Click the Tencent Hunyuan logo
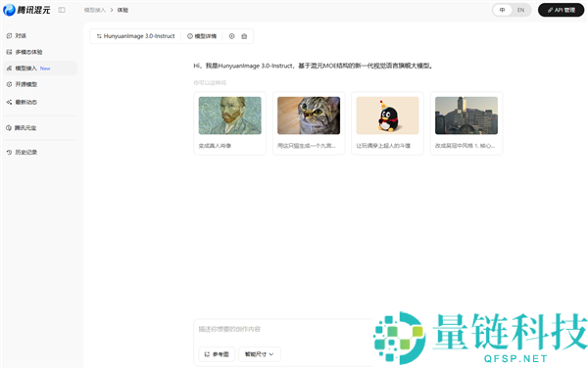Viewport: 588px width, 369px height. pos(26,10)
